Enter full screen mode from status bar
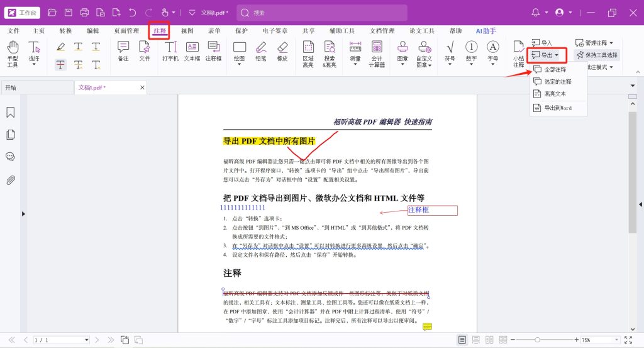The image size is (644, 348). tap(628, 340)
